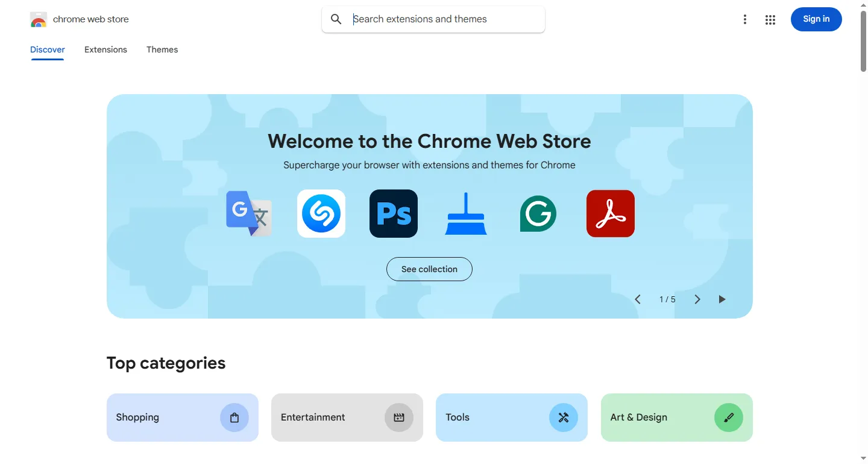The image size is (868, 464).
Task: Click the Art & Design brush icon
Action: (x=729, y=418)
